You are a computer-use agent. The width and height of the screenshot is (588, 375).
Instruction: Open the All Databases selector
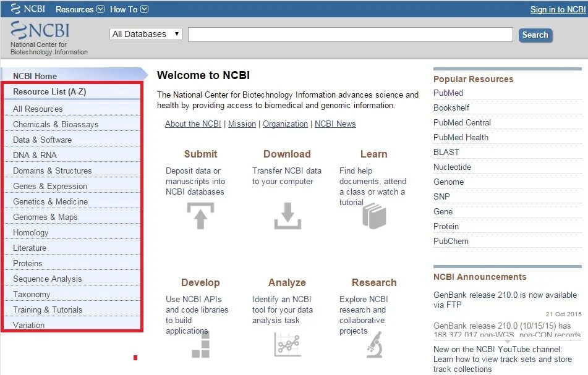(146, 34)
